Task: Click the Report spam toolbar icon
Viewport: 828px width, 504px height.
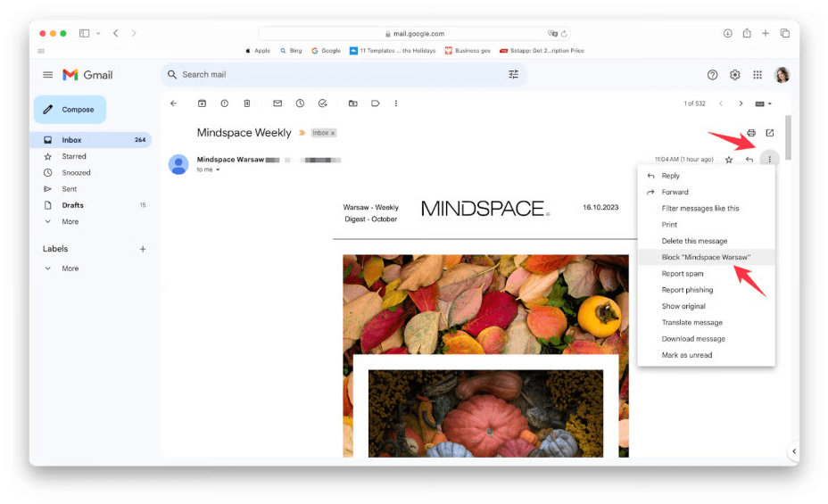Action: pos(225,103)
